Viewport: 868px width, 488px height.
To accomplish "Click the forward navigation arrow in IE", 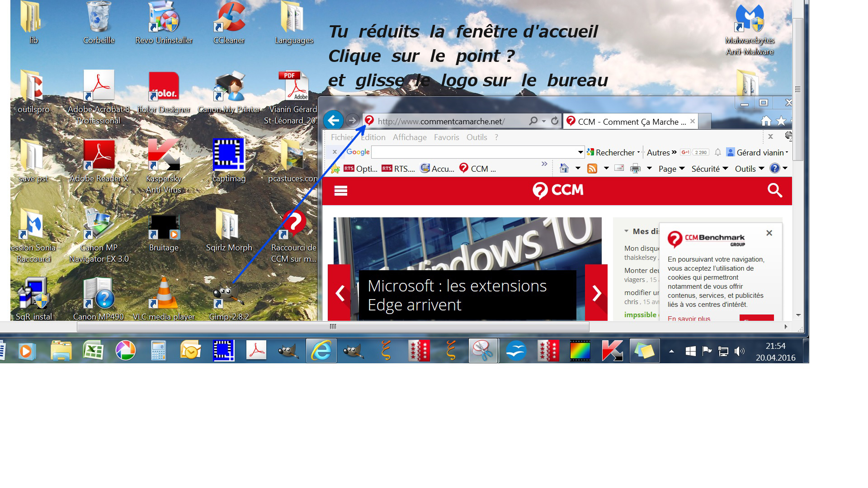I will coord(353,121).
